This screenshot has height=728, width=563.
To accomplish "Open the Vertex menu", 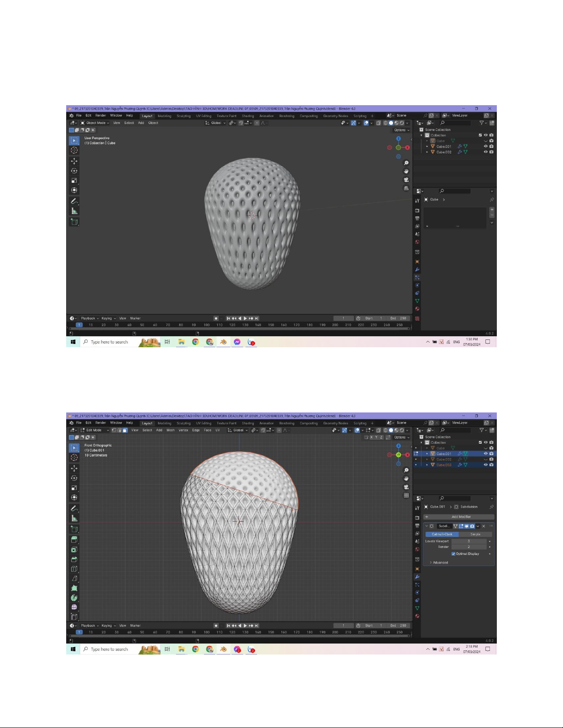I will click(x=183, y=430).
